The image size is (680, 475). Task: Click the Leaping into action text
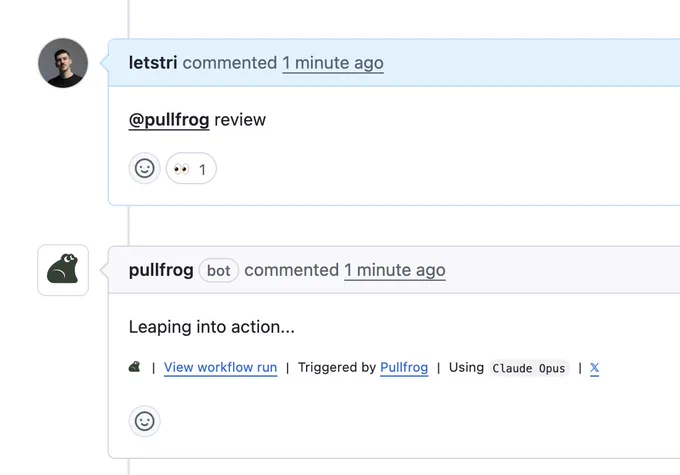coord(212,327)
